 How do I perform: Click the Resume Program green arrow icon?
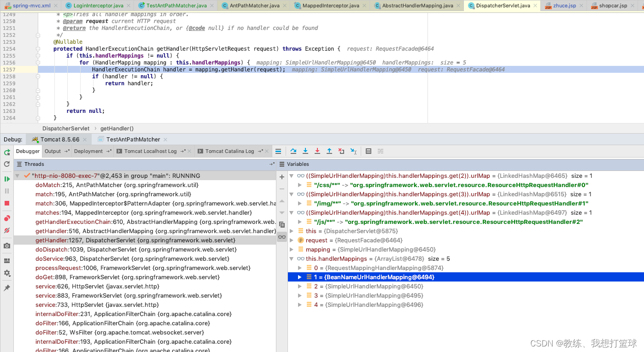pos(6,179)
